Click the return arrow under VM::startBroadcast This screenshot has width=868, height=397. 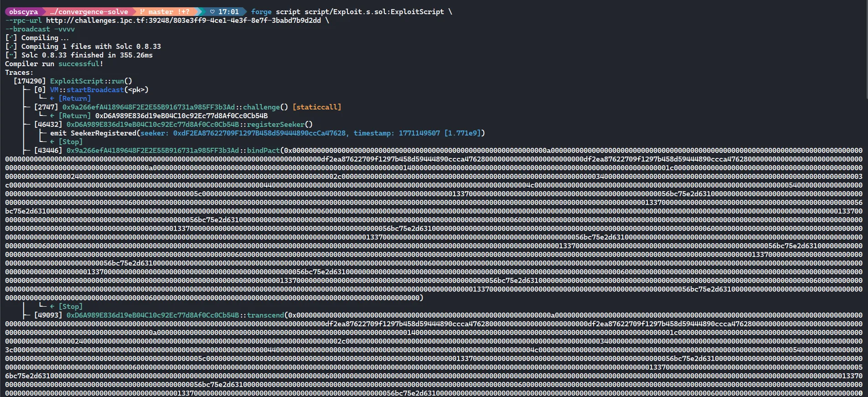click(x=52, y=99)
